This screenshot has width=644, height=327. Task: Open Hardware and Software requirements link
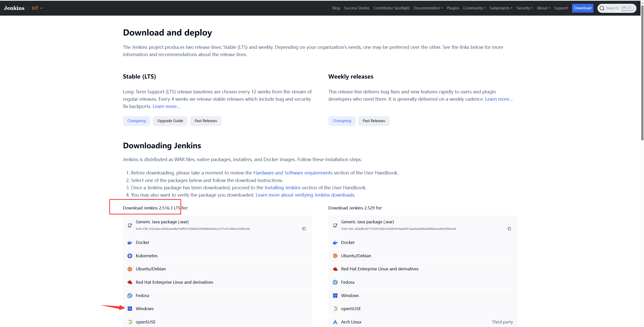tap(293, 173)
